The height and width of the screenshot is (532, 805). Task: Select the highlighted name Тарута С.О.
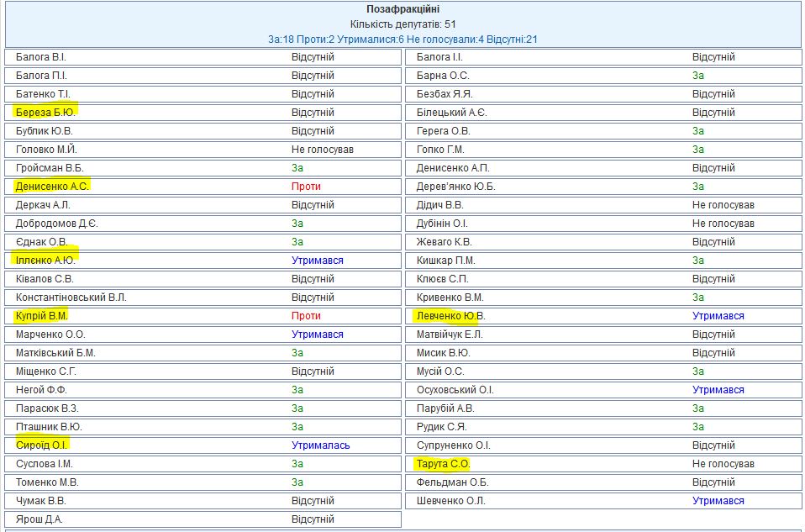443,464
